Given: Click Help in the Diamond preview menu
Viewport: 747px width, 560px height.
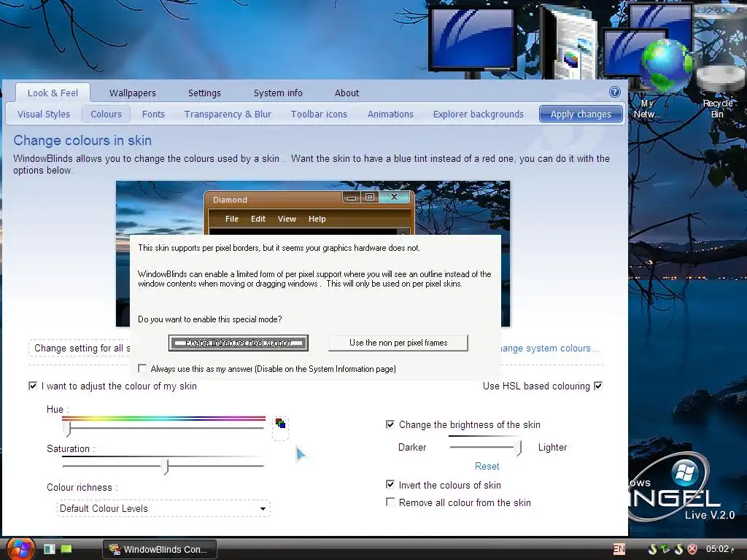Looking at the screenshot, I should (317, 219).
